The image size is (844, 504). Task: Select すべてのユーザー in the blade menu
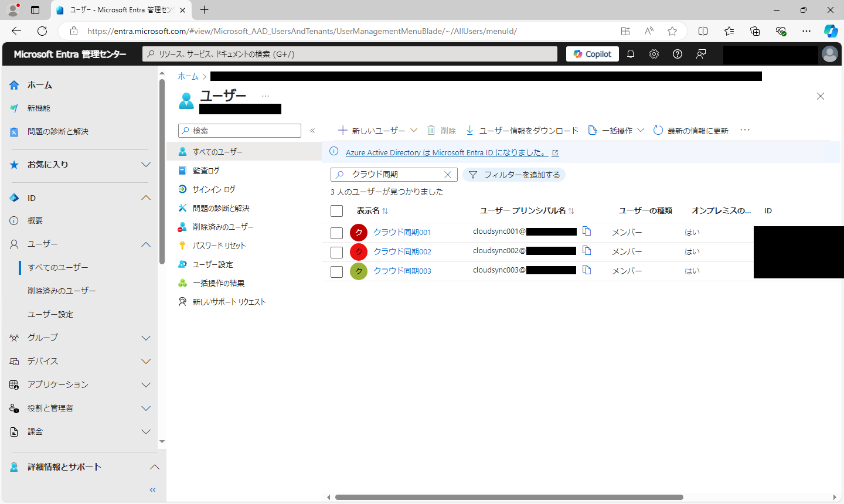[244, 152]
